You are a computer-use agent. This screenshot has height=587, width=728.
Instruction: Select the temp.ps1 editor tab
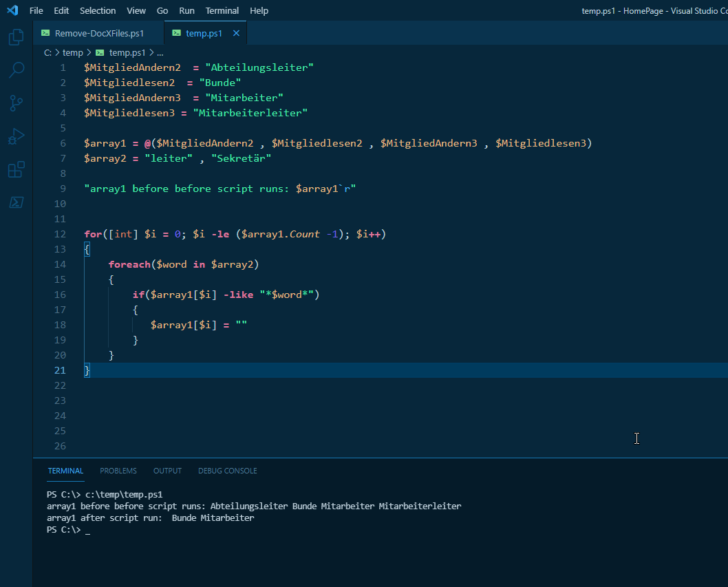[x=204, y=33]
